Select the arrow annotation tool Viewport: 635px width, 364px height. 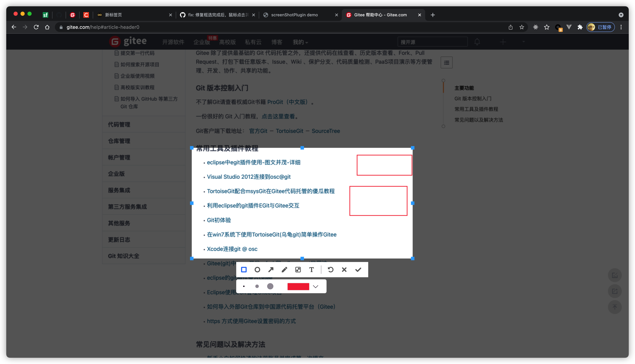[271, 269]
